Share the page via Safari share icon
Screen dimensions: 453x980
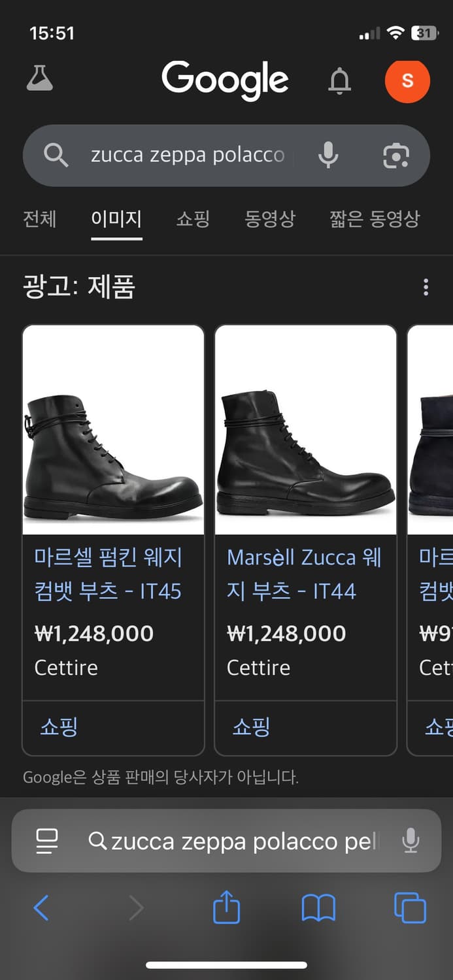pyautogui.click(x=226, y=907)
